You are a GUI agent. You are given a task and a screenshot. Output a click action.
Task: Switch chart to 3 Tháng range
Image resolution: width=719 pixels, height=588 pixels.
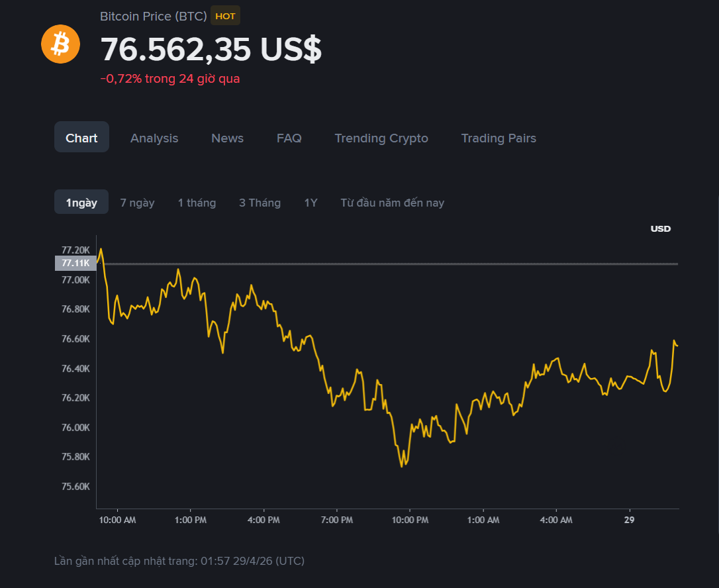point(260,203)
